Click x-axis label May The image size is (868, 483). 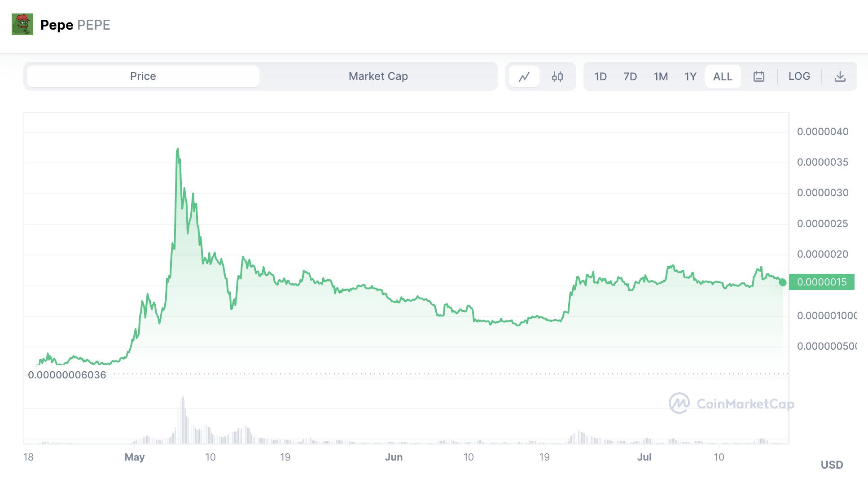(x=135, y=457)
